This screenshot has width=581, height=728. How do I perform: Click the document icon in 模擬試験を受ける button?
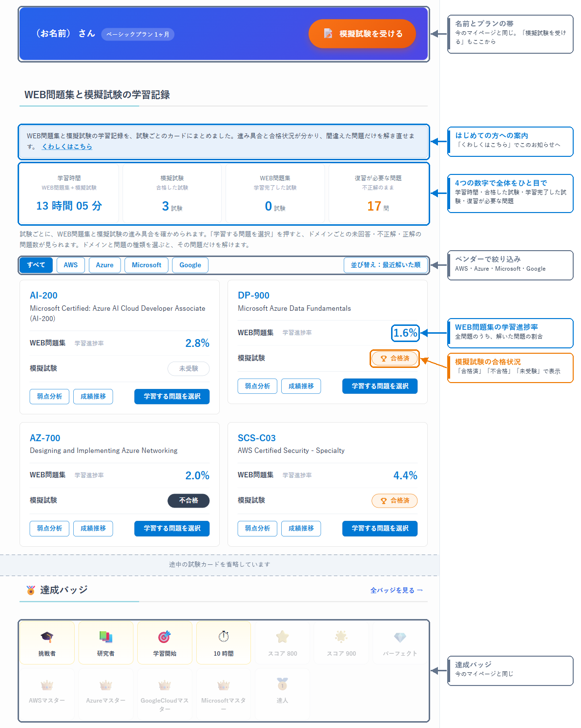click(328, 34)
